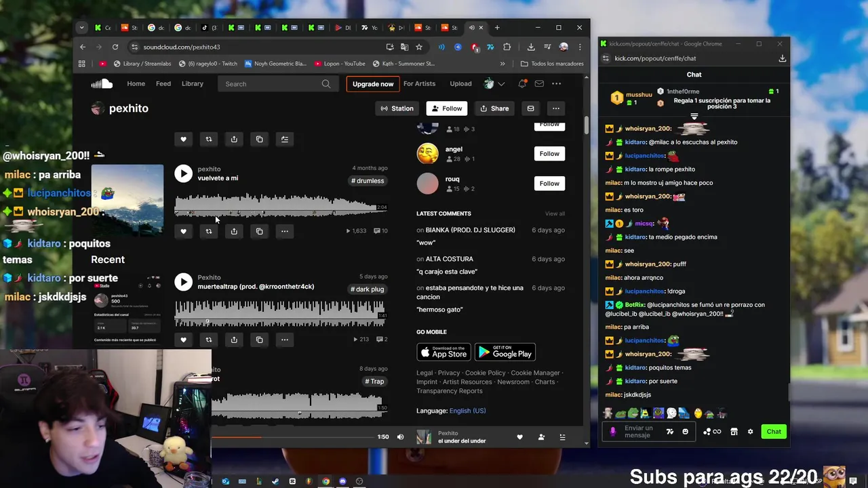Follow the now playing artist
The image size is (868, 488).
(541, 437)
